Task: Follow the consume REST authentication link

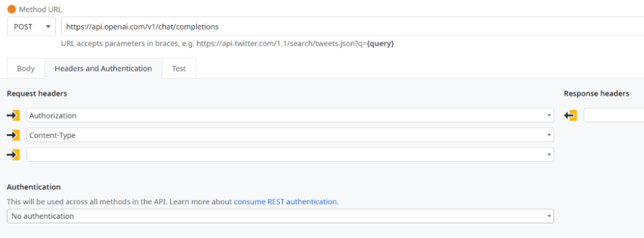Action: pyautogui.click(x=286, y=202)
